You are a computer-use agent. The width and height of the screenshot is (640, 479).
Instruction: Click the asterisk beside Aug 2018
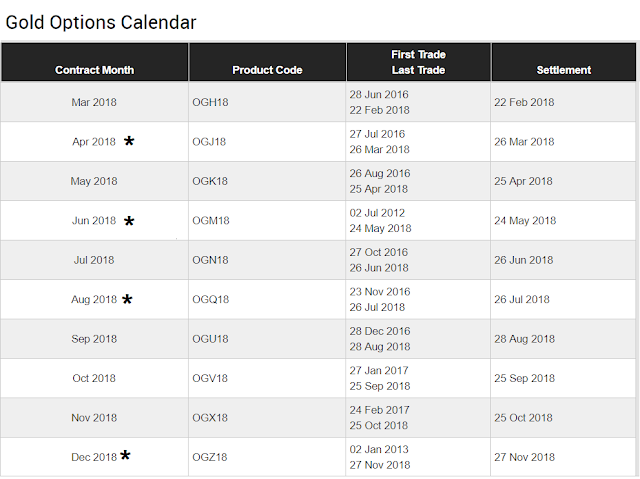point(128,299)
